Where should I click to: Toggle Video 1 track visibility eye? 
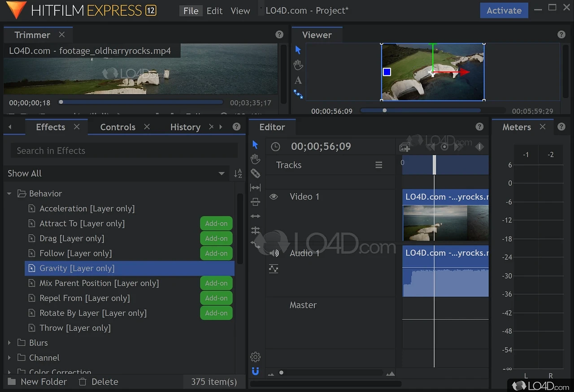tap(274, 197)
